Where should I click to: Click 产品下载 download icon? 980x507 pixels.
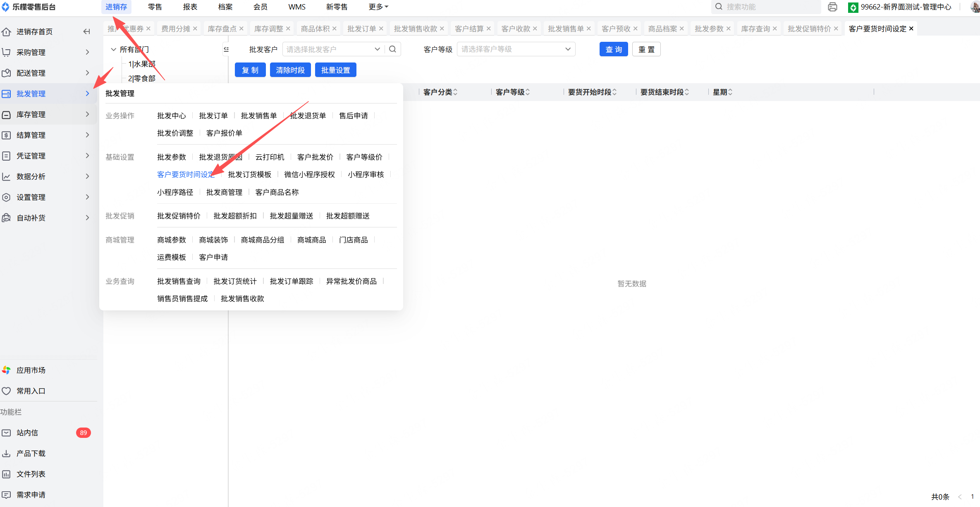[x=7, y=453]
